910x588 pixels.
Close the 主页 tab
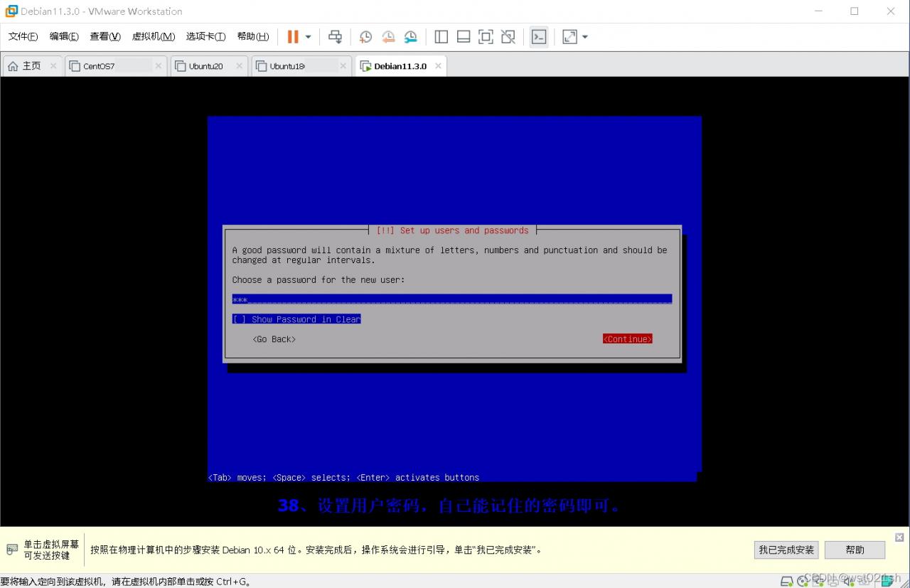click(53, 66)
